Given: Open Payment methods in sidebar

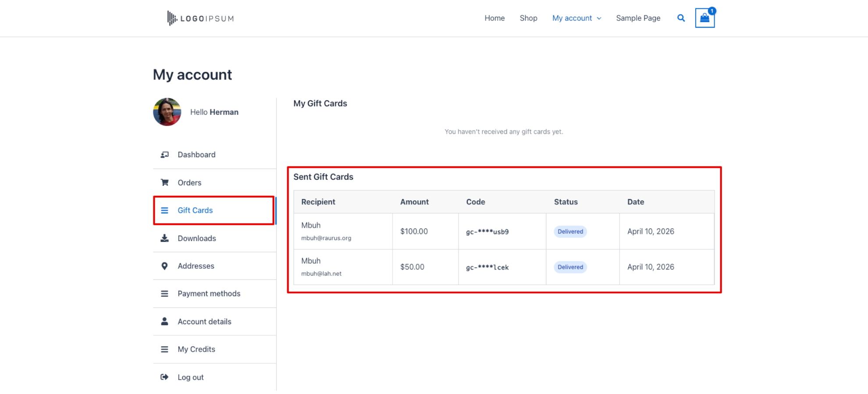Looking at the screenshot, I should [209, 294].
